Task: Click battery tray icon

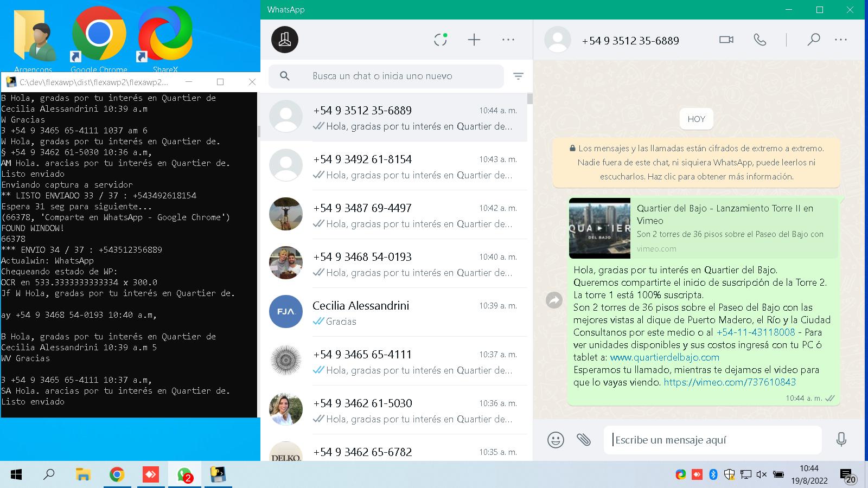Action: (x=778, y=475)
